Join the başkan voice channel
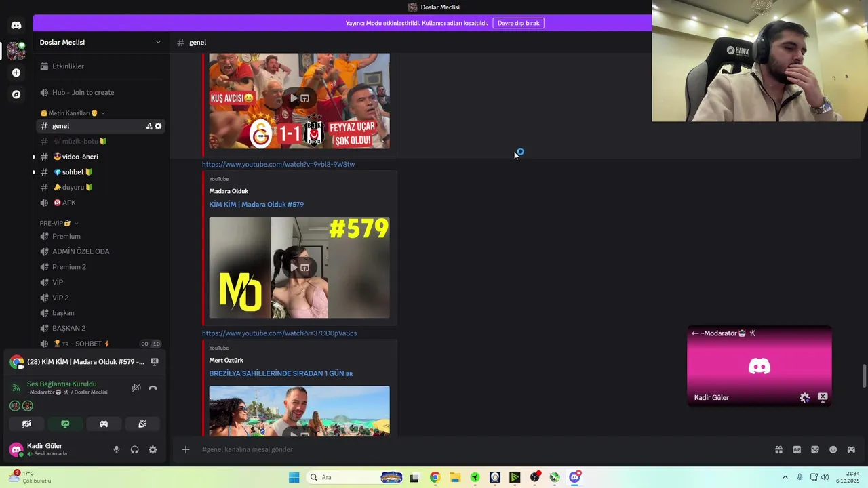This screenshot has height=488, width=868. click(x=100, y=313)
